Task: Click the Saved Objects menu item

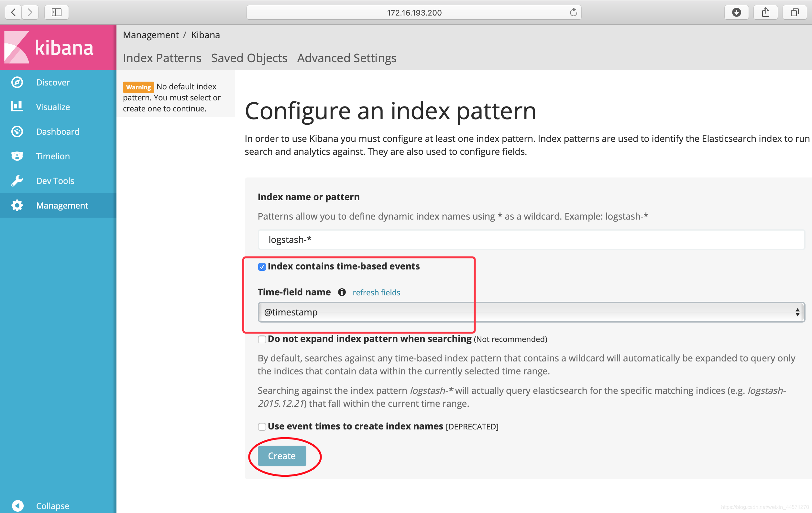Action: point(249,57)
